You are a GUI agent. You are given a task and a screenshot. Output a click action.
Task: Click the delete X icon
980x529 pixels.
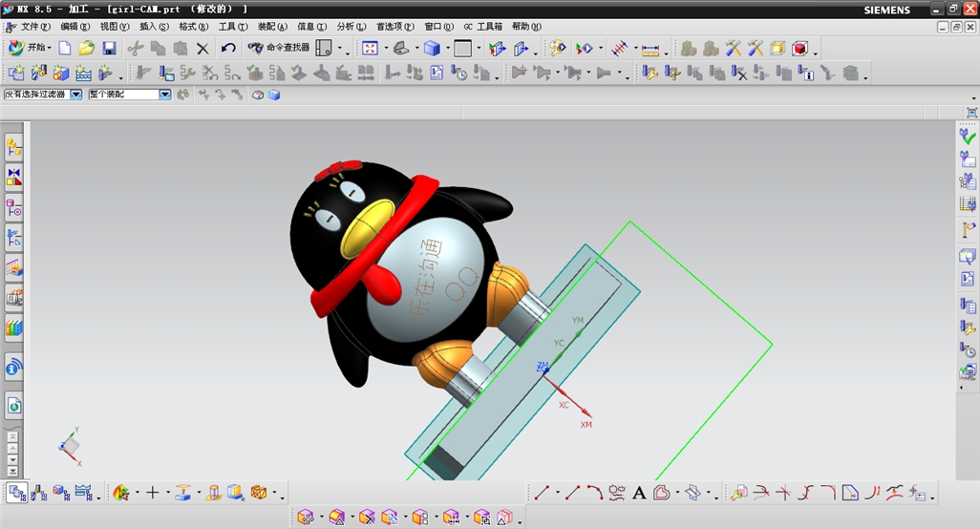tap(202, 49)
